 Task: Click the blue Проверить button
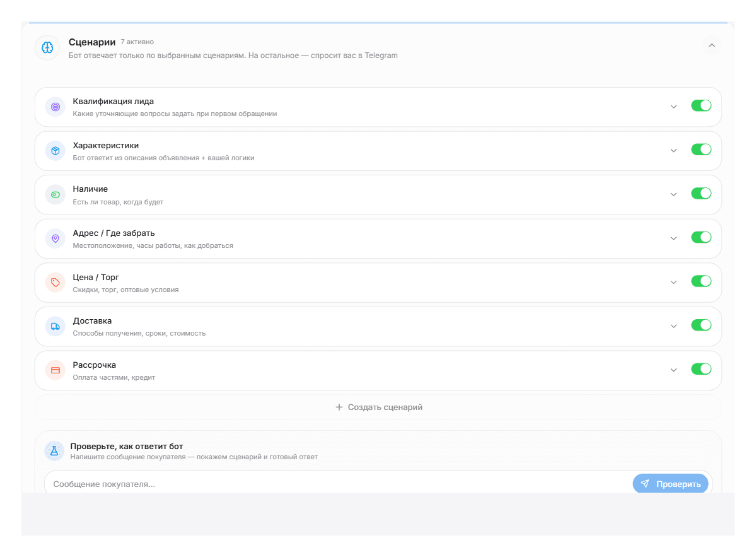[670, 484]
